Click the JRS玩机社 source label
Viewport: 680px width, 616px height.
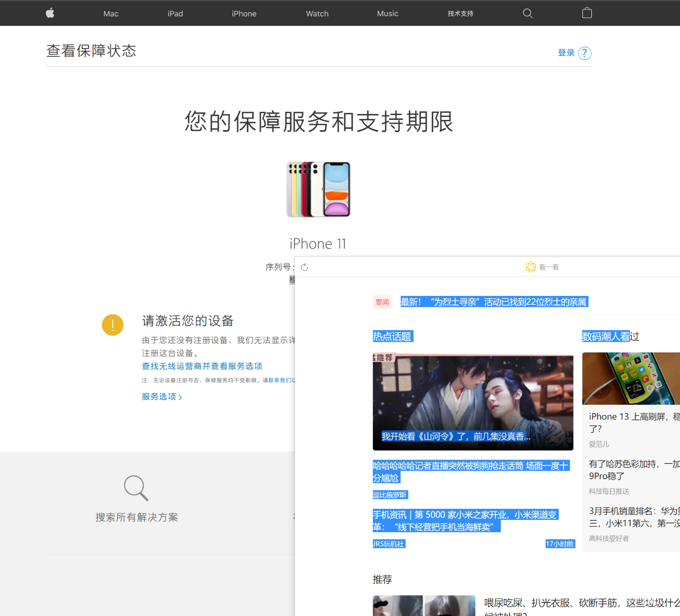click(389, 544)
